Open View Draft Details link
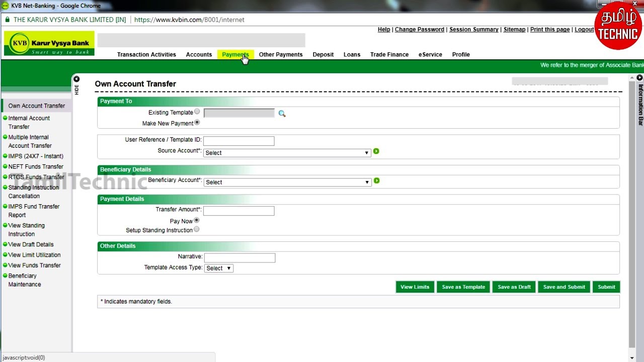The width and height of the screenshot is (644, 362). [x=31, y=245]
